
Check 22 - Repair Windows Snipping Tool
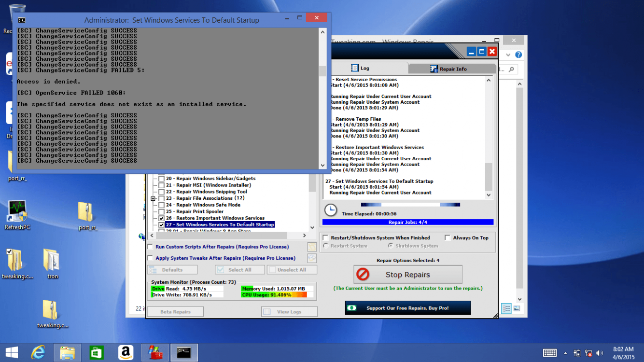161,192
